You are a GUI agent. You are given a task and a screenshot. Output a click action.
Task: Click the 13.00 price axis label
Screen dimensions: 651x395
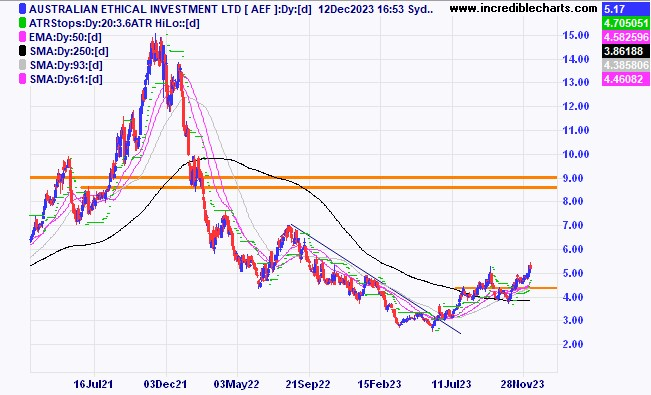click(x=576, y=82)
